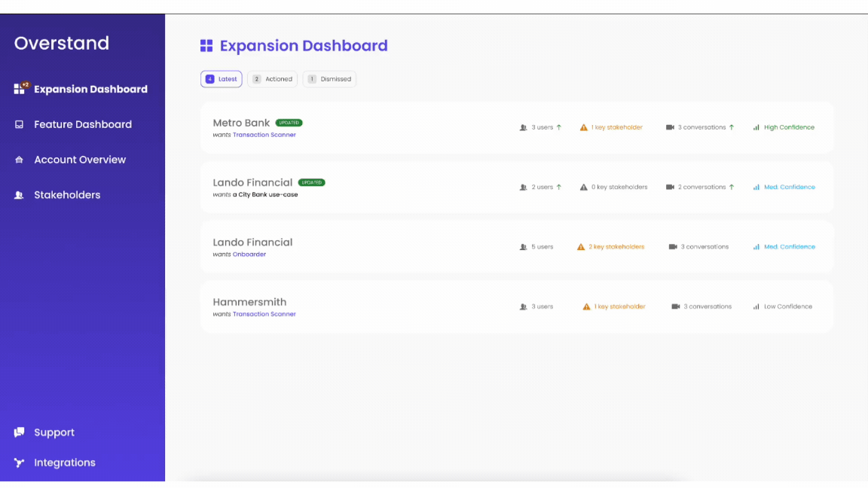Click the Integrations icon in sidebar
The height and width of the screenshot is (488, 868).
pyautogui.click(x=20, y=462)
